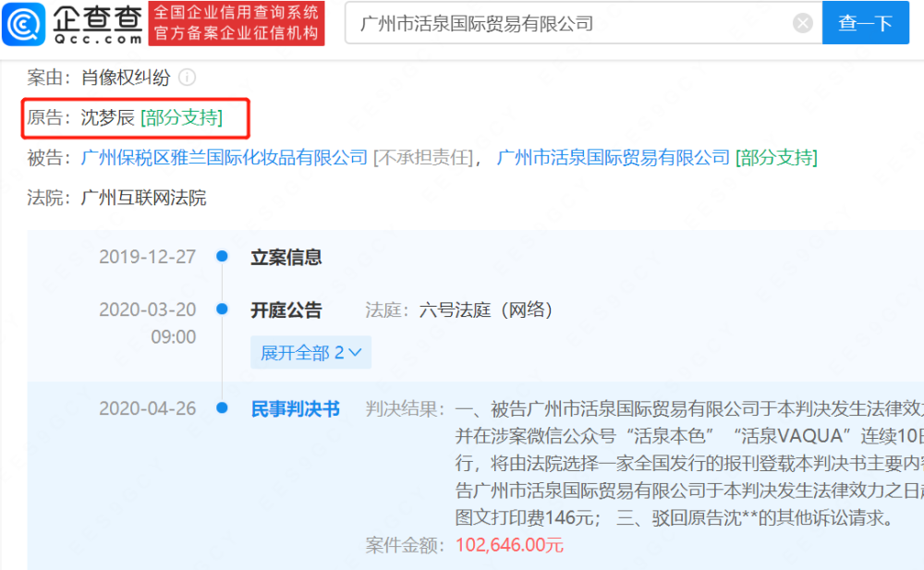Viewport: 924px width, 570px height.
Task: Click the 六号法庭（网络） courtroom text
Action: pos(486,310)
